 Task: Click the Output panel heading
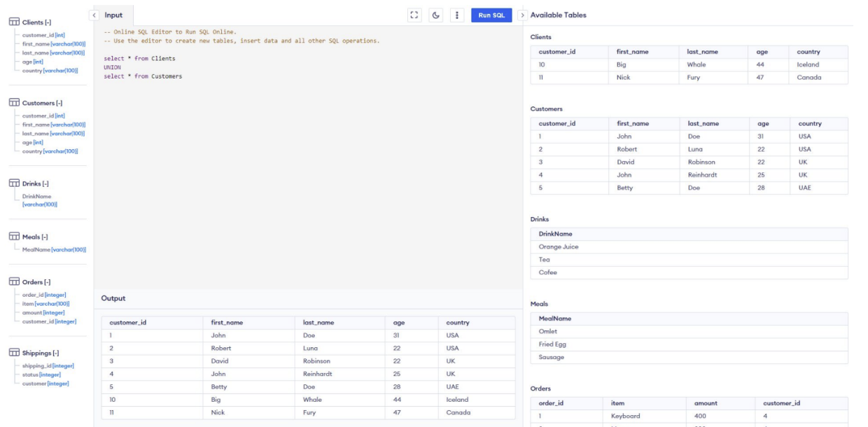[113, 298]
